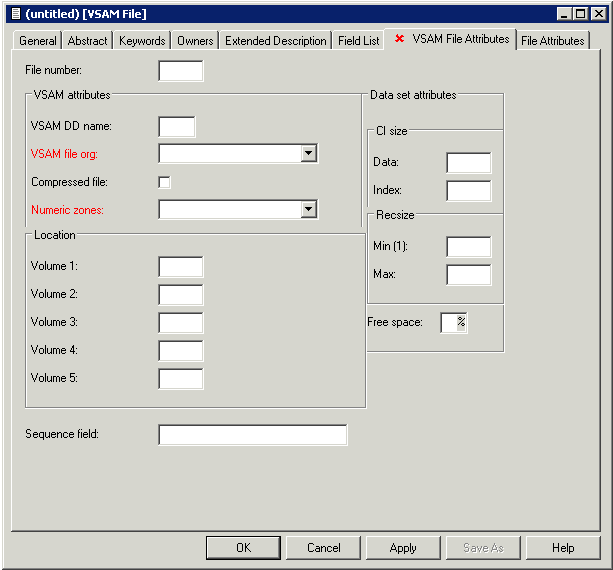This screenshot has width=613, height=570.
Task: Tick the Compressed file checkbox
Action: point(165,182)
